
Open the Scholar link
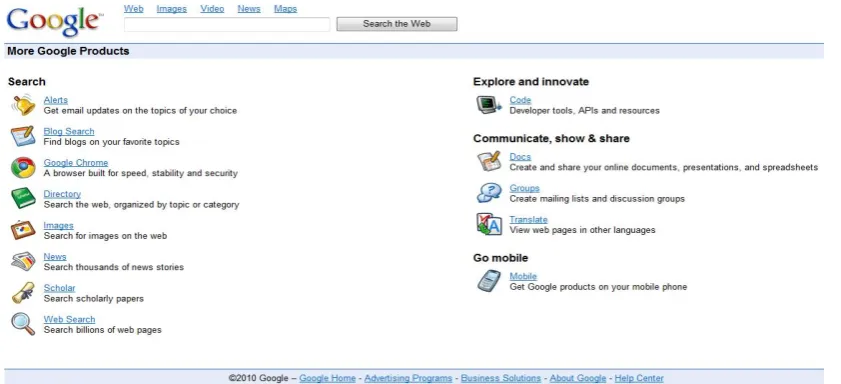(60, 288)
